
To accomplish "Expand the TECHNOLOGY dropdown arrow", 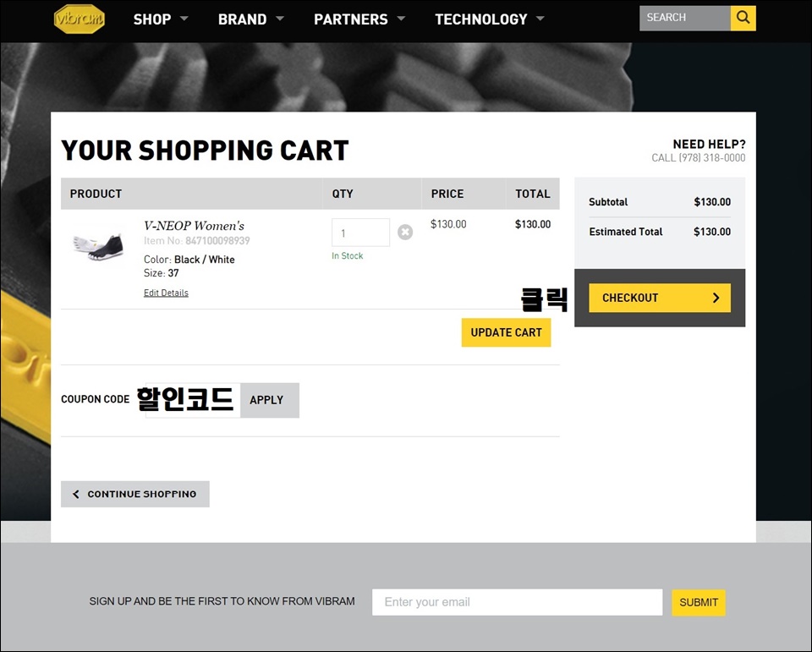I will click(540, 19).
